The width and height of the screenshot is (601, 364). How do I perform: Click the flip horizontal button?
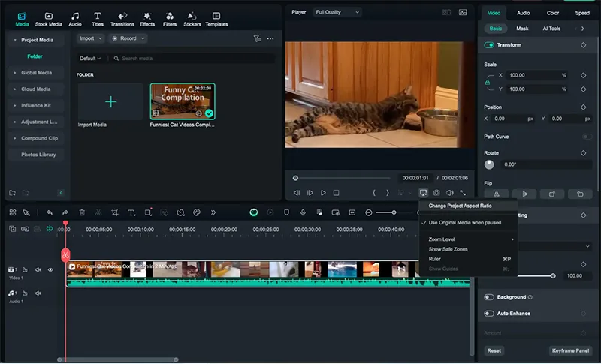(497, 194)
